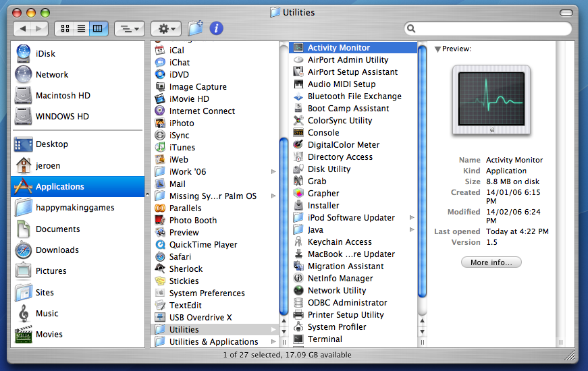
Task: Open Sites in the sidebar
Action: [x=78, y=292]
